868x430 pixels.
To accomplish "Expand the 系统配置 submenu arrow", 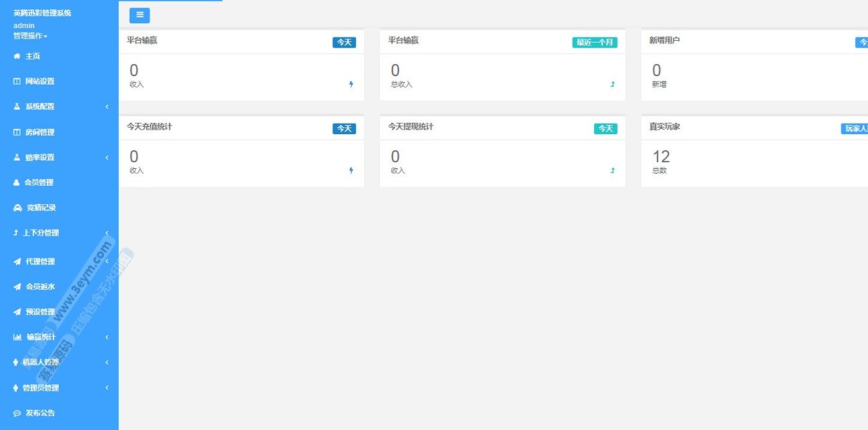I will [x=107, y=107].
